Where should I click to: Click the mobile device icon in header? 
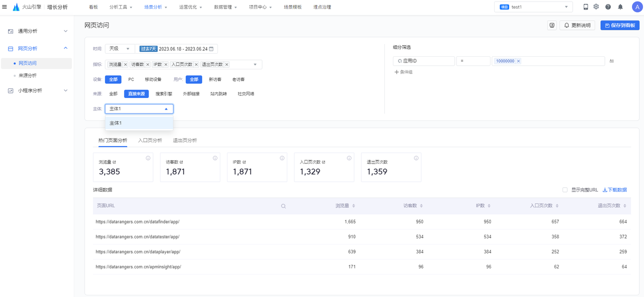(585, 7)
